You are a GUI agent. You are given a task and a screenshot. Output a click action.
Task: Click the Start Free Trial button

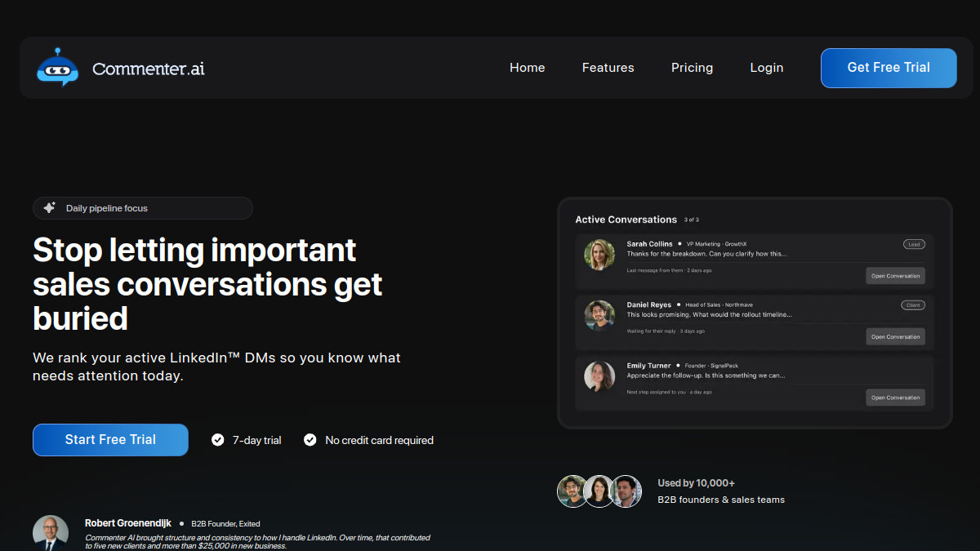(110, 440)
